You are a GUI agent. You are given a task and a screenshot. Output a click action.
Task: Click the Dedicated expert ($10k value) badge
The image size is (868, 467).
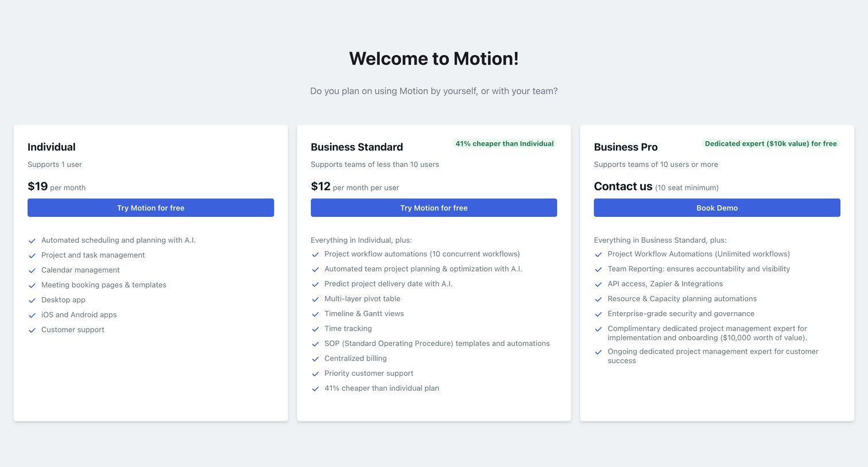point(770,143)
